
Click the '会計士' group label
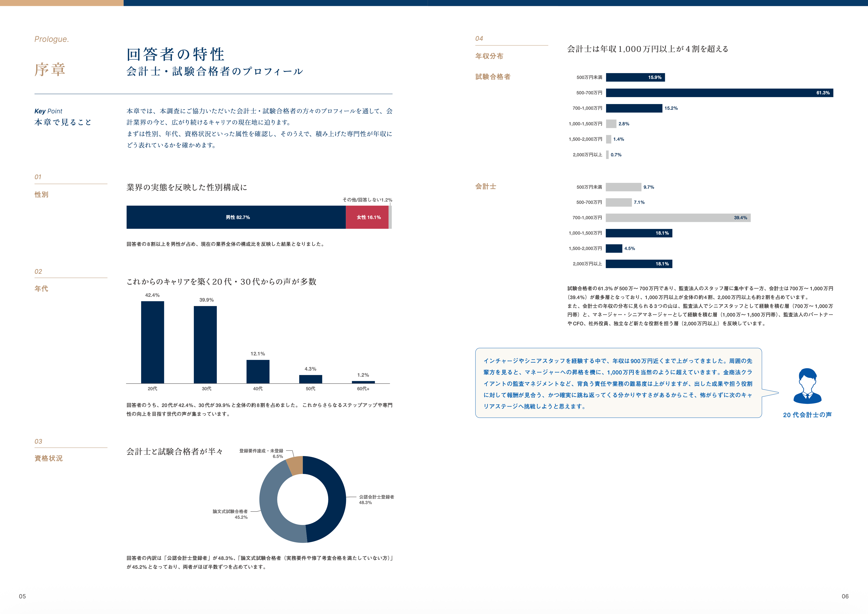point(486,186)
